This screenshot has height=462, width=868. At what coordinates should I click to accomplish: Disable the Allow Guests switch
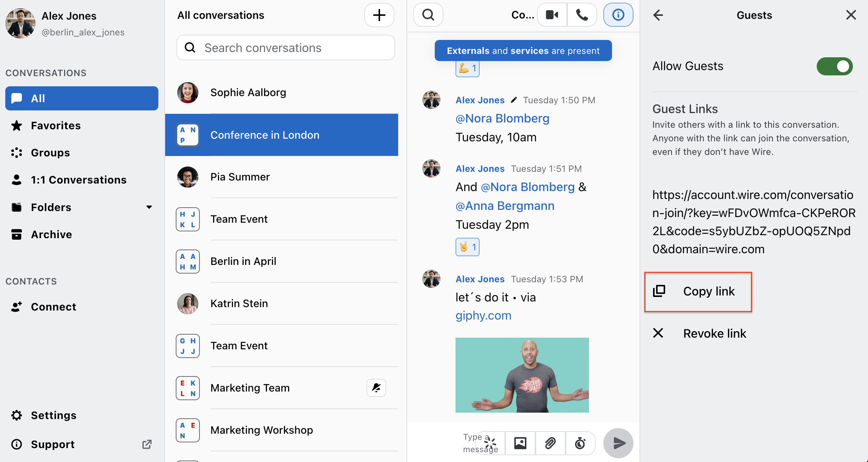[834, 66]
